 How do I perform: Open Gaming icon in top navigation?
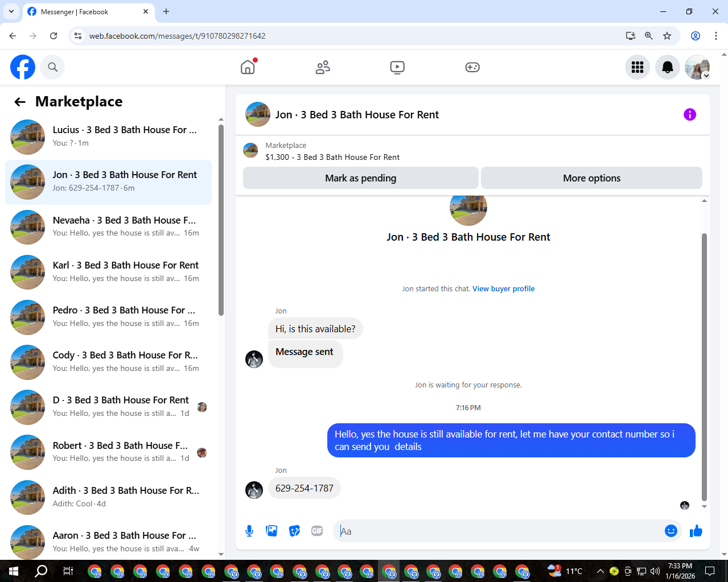coord(472,67)
